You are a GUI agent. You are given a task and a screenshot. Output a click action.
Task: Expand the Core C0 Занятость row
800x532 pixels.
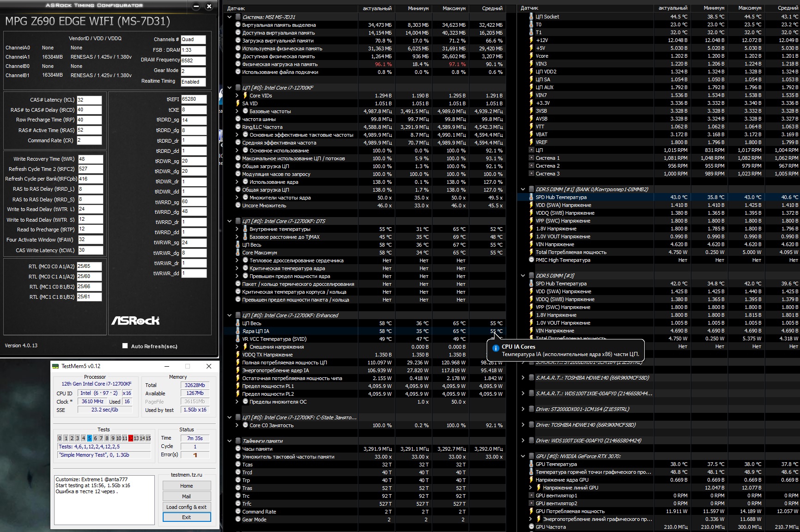[x=237, y=425]
